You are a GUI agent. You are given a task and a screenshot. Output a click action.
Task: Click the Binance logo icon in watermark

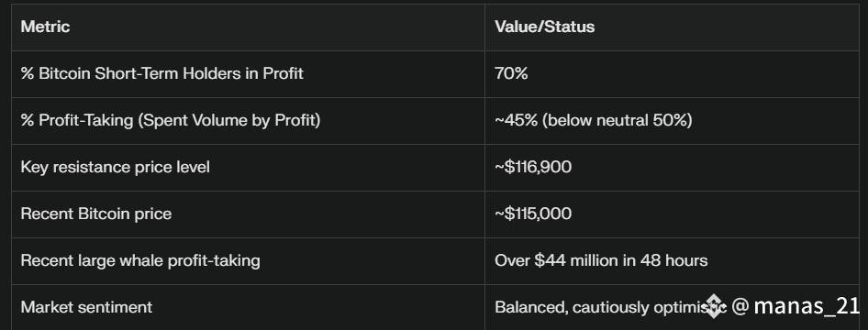[714, 305]
